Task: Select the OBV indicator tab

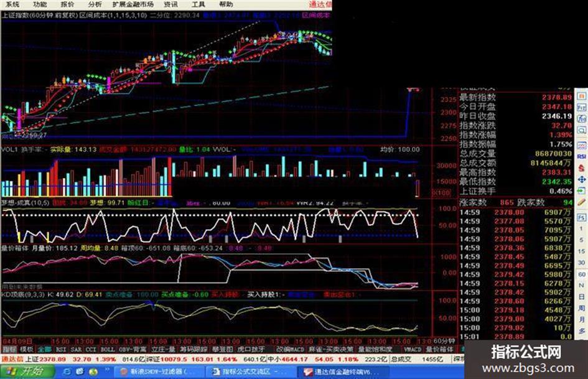Action: pos(133,349)
